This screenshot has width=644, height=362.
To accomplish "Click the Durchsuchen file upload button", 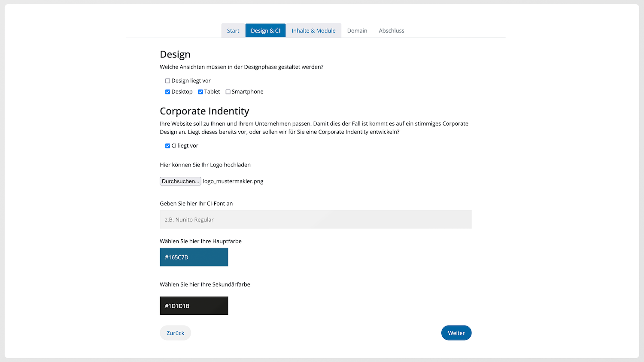I will click(x=180, y=181).
